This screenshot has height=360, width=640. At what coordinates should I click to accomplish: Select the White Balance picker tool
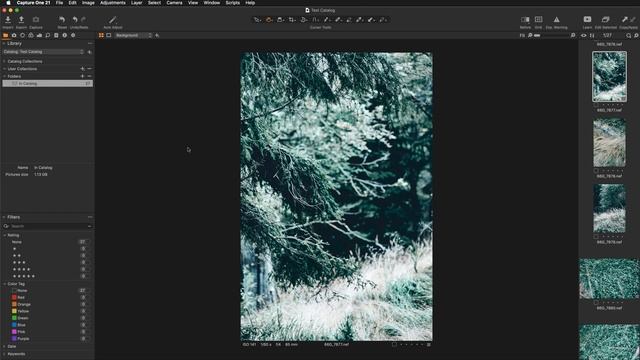(x=360, y=20)
